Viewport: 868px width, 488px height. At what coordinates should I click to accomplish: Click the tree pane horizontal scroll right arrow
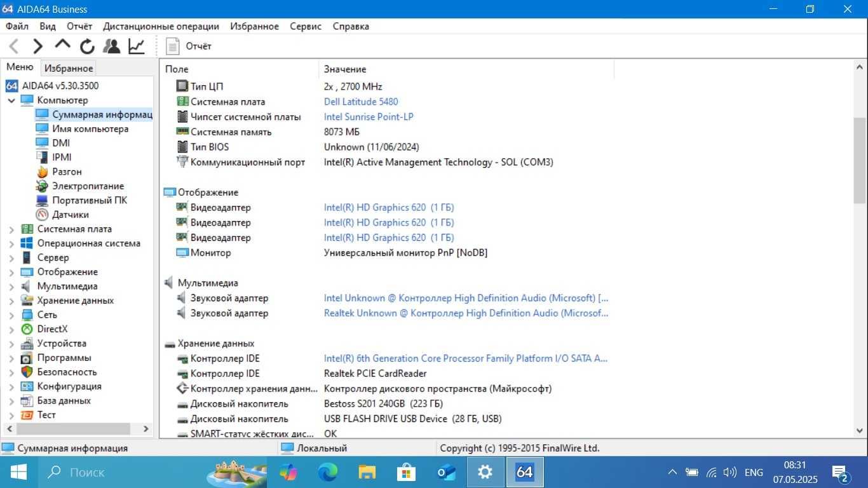tap(146, 429)
